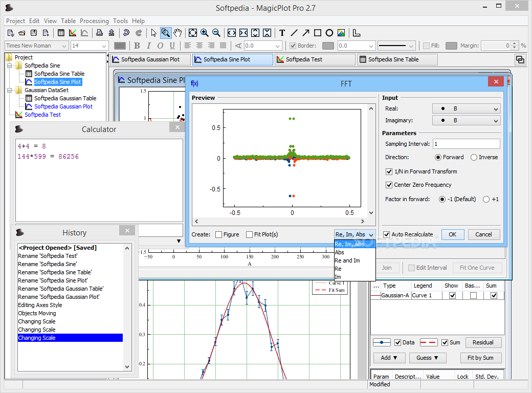The height and width of the screenshot is (393, 532).
Task: Click the Fill color swatch
Action: pos(451,46)
